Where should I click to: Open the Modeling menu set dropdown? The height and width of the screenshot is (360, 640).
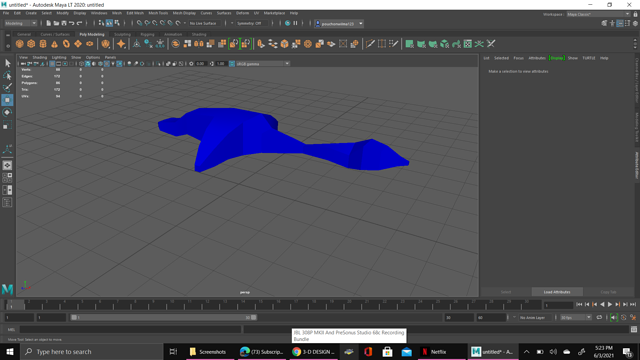(20, 23)
